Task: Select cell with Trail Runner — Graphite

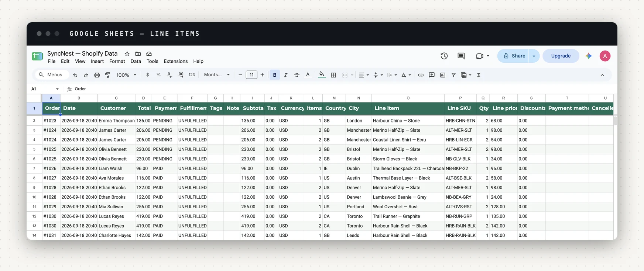Action: pyautogui.click(x=408, y=216)
